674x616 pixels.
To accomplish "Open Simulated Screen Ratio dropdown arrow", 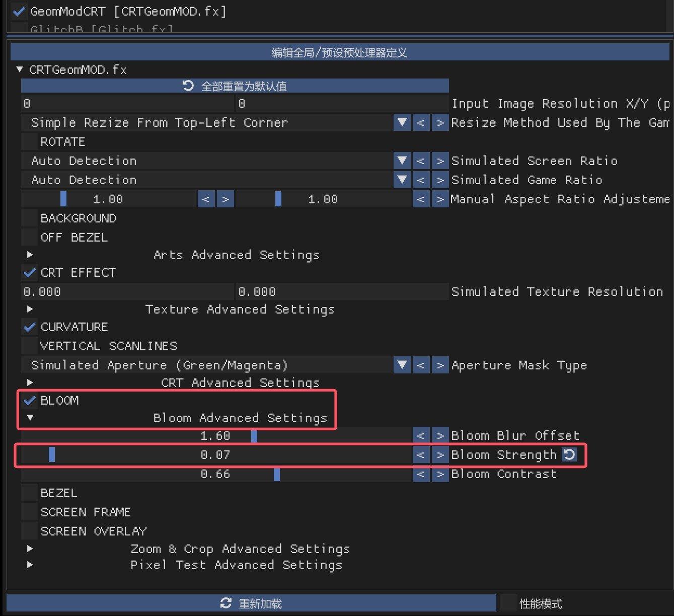I will [402, 161].
